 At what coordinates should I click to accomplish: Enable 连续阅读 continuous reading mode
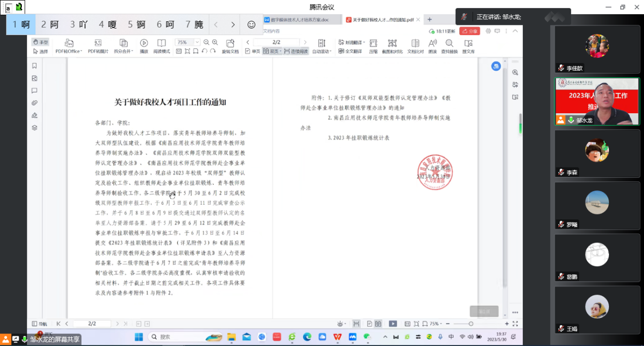pos(296,51)
